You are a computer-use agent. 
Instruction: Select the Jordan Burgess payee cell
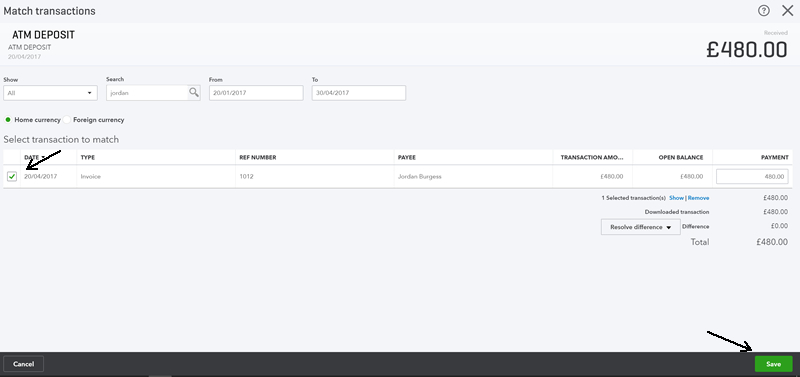tap(419, 177)
